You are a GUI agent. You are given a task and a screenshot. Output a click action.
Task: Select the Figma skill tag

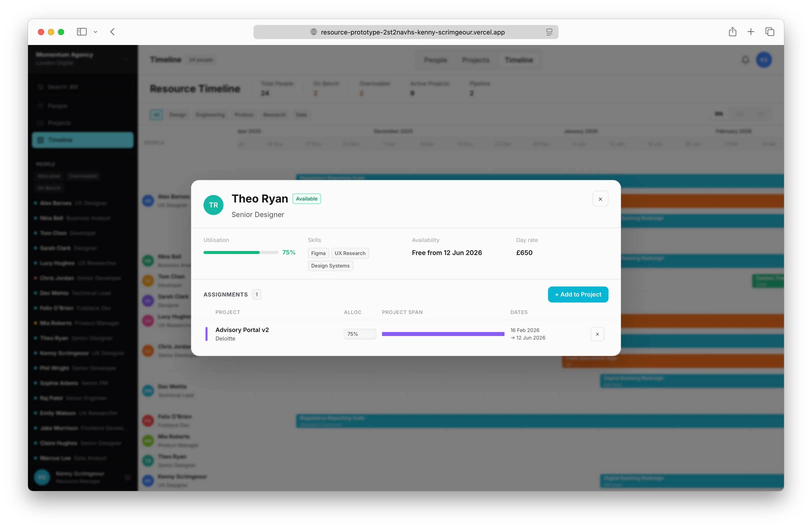(318, 253)
